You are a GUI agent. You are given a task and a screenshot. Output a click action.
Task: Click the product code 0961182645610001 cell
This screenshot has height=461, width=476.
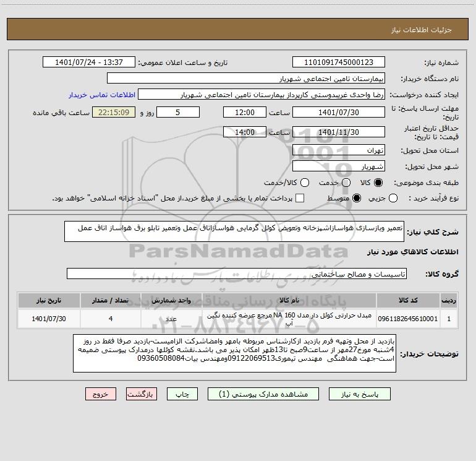[x=408, y=319]
